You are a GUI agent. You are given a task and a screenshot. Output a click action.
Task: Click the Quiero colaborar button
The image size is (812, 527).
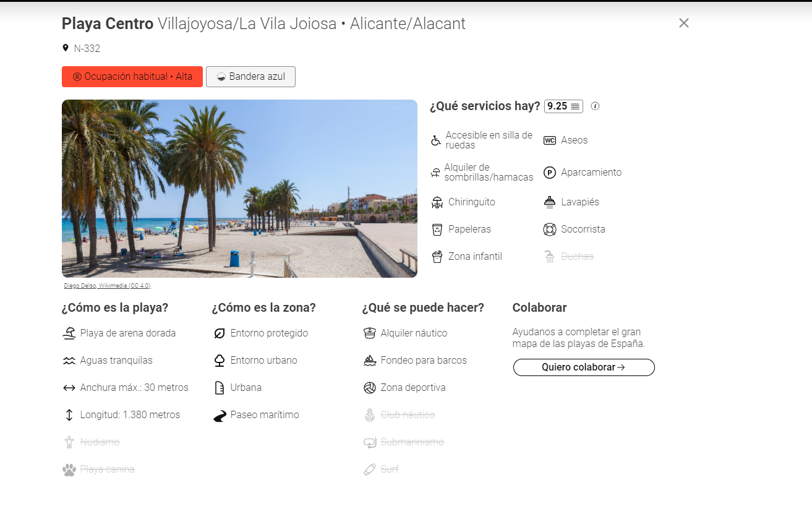(x=584, y=367)
